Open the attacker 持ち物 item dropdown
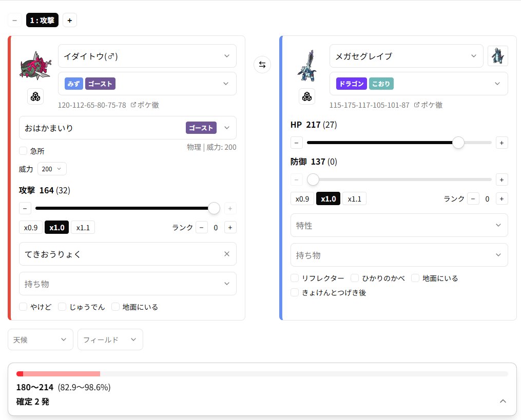Image resolution: width=521 pixels, height=420 pixels. [128, 284]
